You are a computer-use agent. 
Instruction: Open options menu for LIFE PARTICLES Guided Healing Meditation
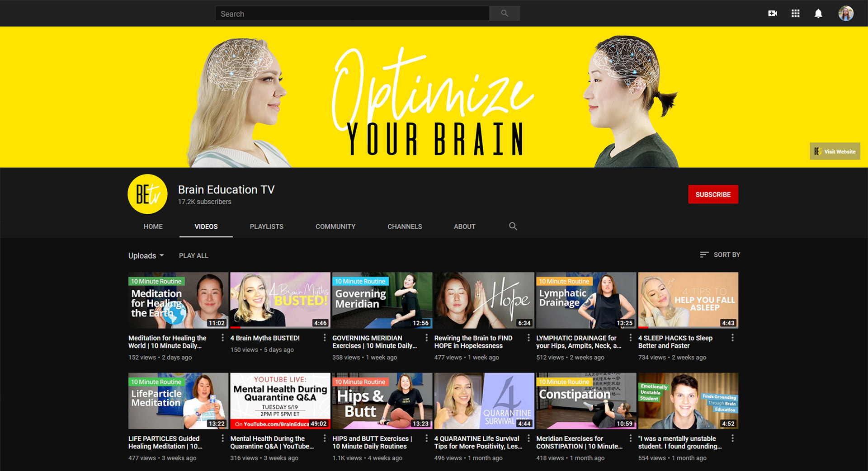222,438
